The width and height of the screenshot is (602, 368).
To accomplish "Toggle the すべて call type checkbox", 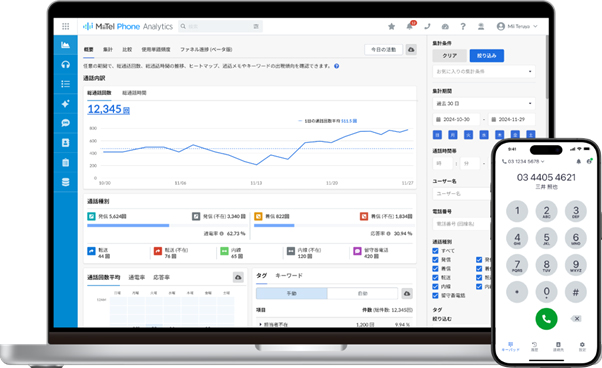I will [435, 251].
